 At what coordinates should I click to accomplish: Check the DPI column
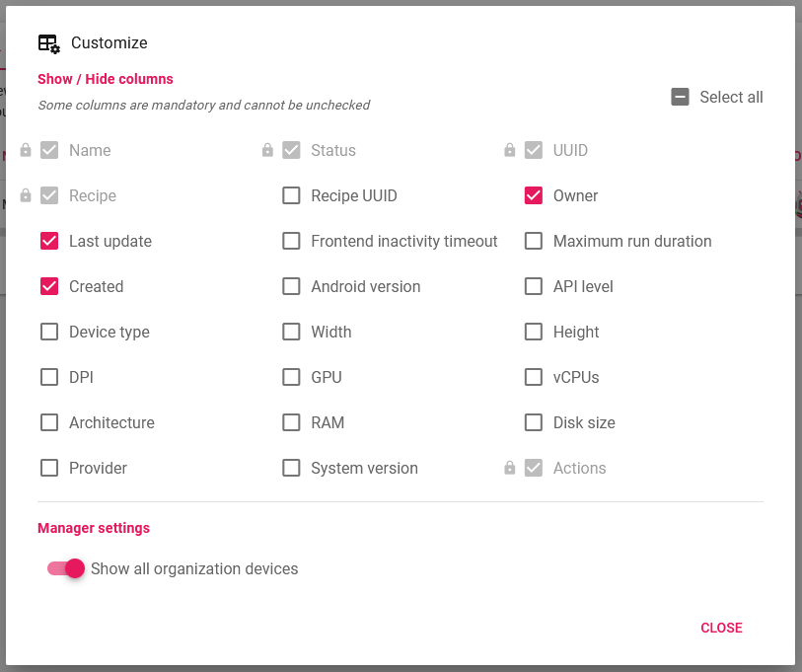pyautogui.click(x=49, y=377)
